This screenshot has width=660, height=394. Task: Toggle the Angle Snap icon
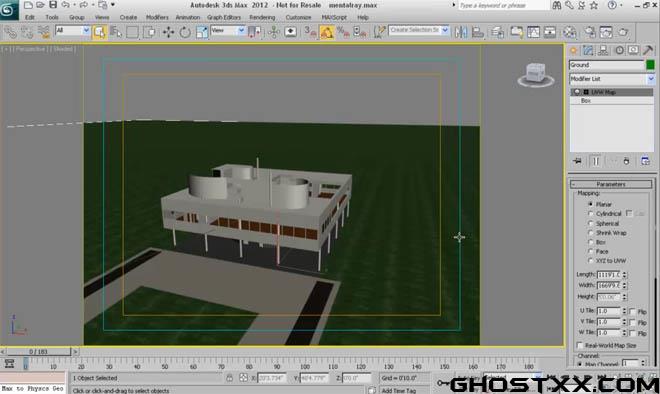point(327,32)
